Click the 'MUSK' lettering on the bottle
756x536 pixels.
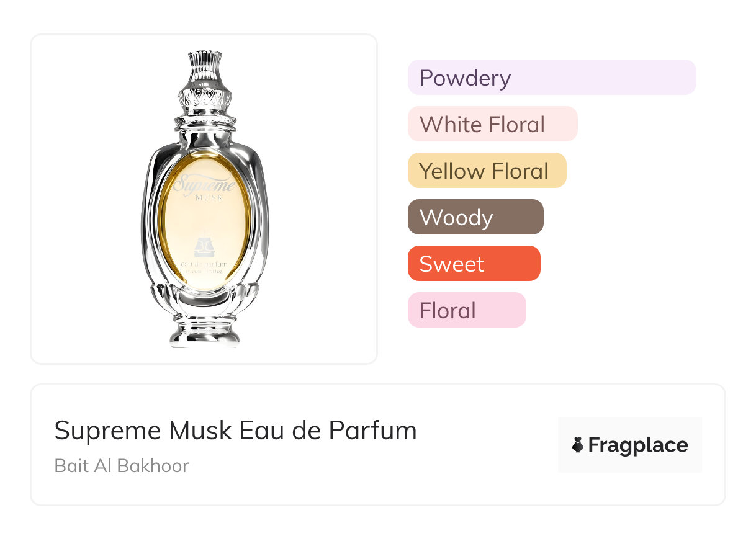pos(205,198)
